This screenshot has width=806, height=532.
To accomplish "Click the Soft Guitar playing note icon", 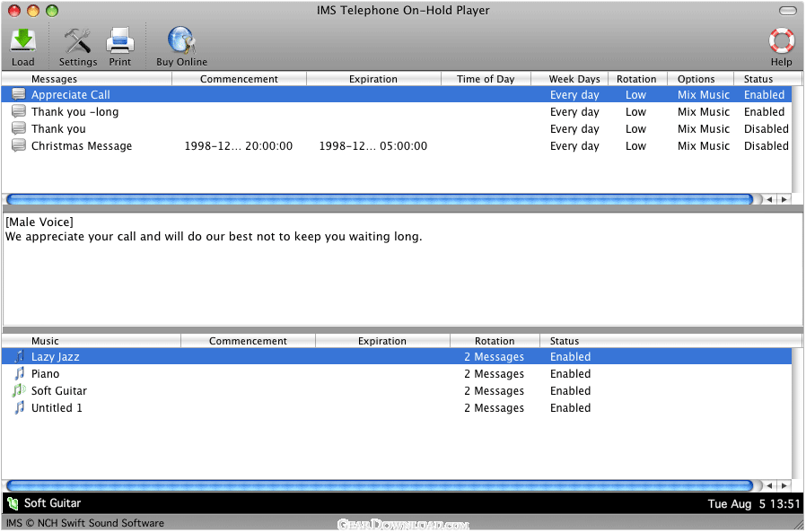I will click(x=19, y=390).
